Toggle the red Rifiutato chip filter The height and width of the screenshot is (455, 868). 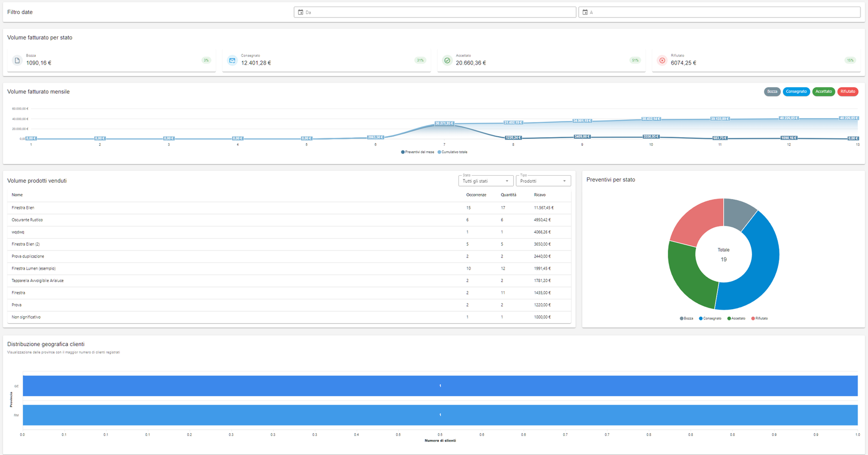pyautogui.click(x=847, y=92)
